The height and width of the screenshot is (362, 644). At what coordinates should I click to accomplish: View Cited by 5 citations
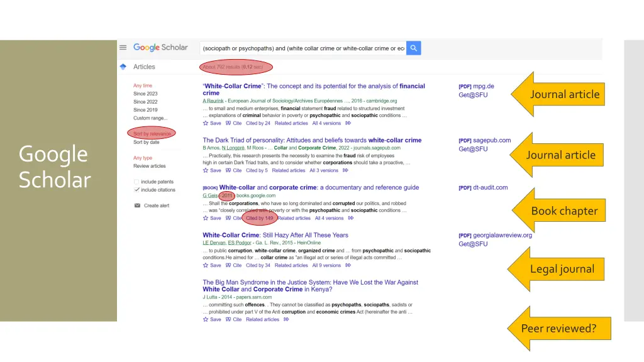tap(257, 170)
